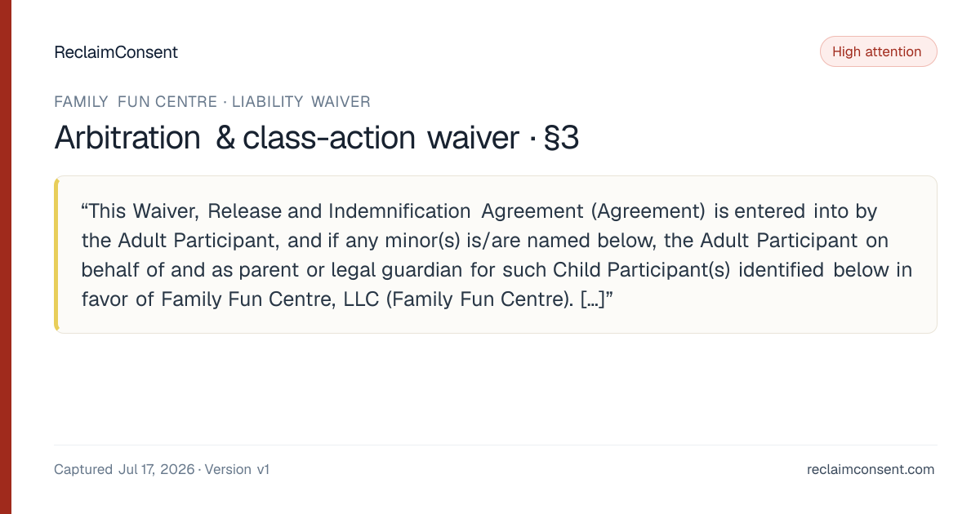Click the quoted waiver excerpt block
Viewport: 980px width, 514px height.
(495, 255)
